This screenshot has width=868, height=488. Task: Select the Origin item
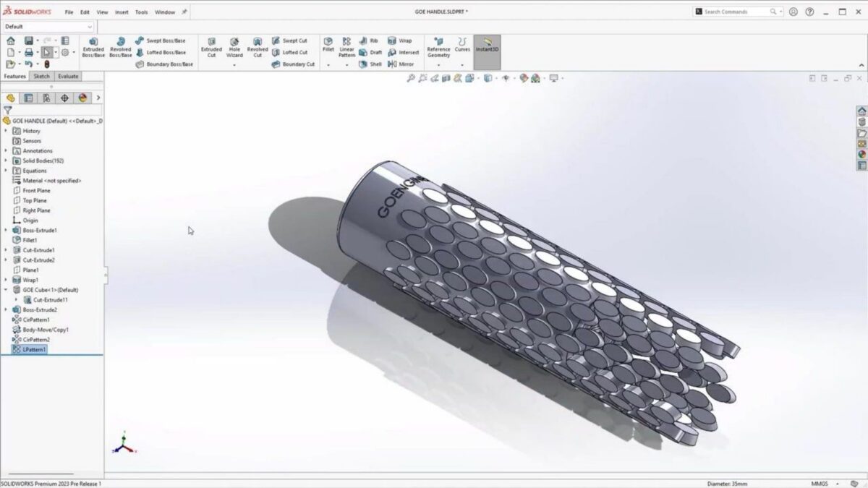click(25, 221)
